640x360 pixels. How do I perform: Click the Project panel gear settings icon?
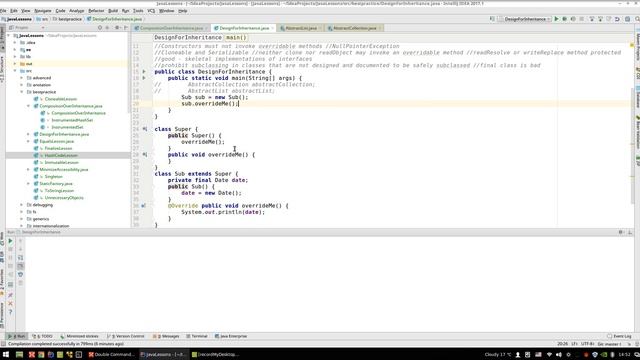click(x=117, y=28)
